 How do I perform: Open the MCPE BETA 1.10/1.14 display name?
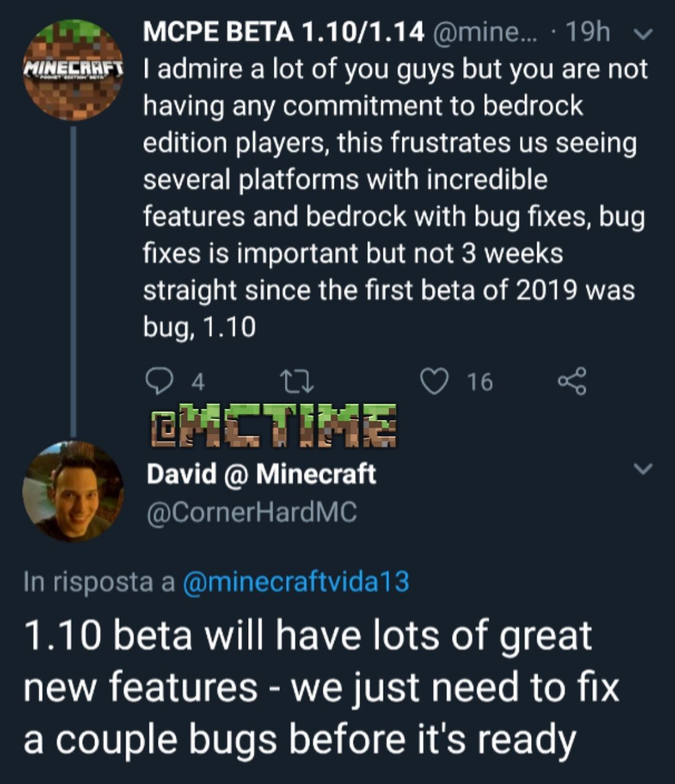click(x=284, y=32)
